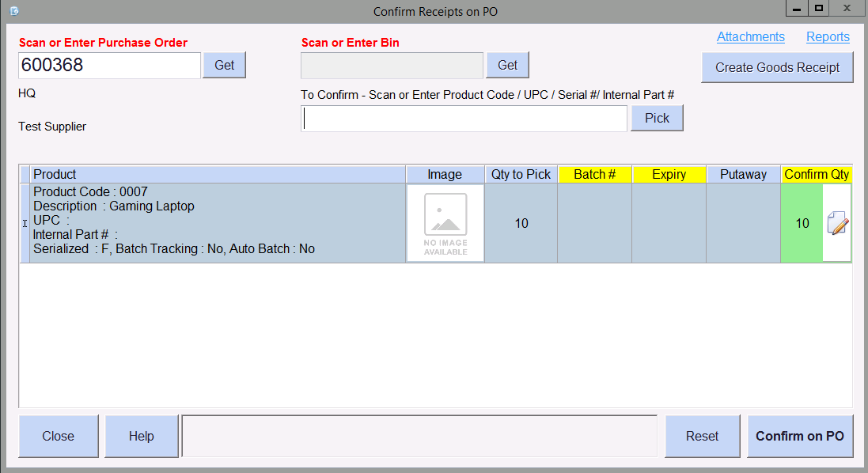Screen dimensions: 868x473
Task: Open Help from the bottom bar
Action: pos(142,436)
